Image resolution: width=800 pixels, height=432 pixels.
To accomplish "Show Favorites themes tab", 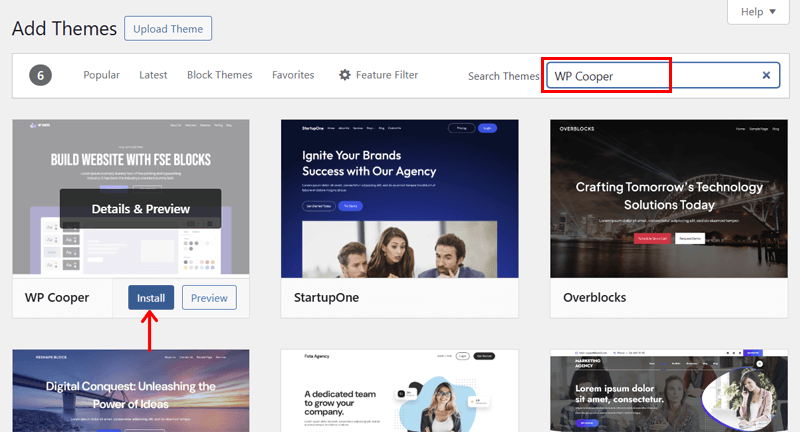I will point(293,75).
